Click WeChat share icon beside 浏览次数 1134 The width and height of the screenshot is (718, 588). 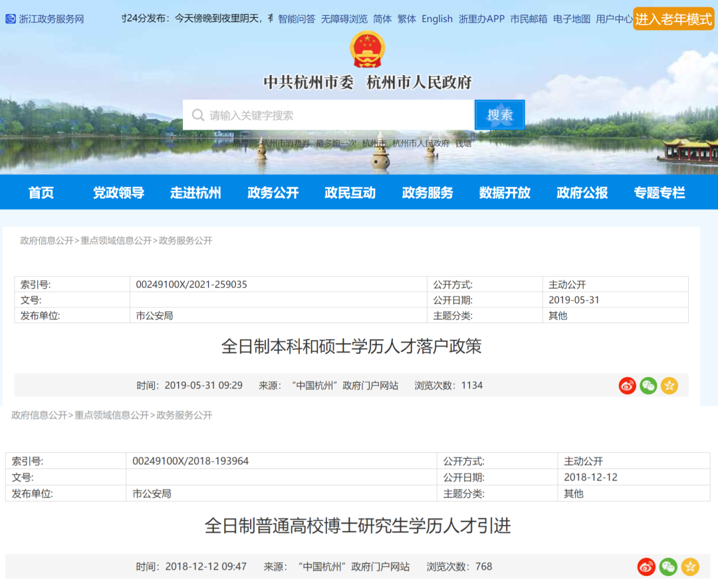648,386
